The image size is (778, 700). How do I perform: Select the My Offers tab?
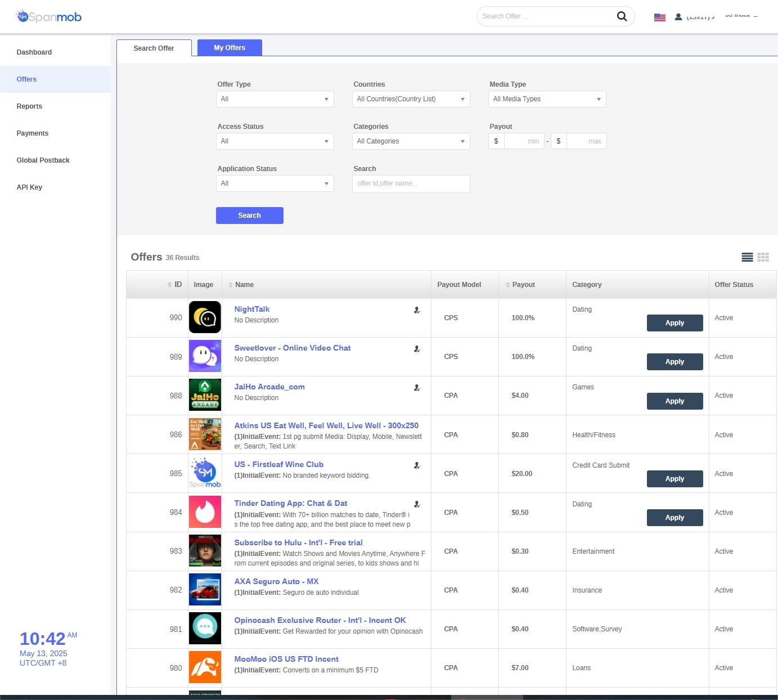point(230,48)
